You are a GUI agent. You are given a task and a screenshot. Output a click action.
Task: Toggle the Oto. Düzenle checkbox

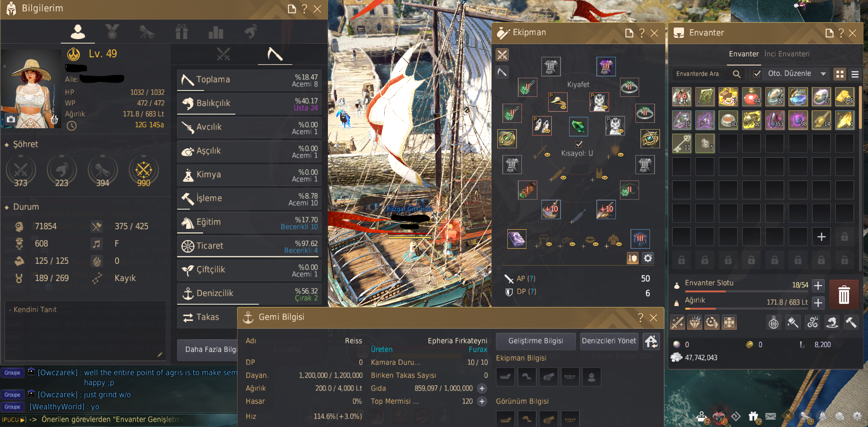[x=757, y=74]
